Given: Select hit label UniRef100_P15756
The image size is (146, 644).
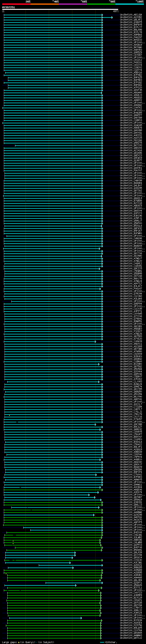Looking at the screenshot, I should pyautogui.click(x=131, y=625).
